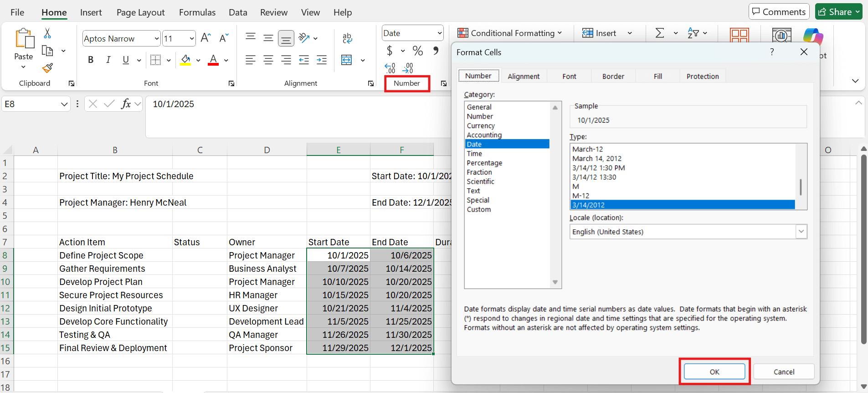Click the Format Painter brush icon
This screenshot has width=868, height=393.
(x=47, y=68)
